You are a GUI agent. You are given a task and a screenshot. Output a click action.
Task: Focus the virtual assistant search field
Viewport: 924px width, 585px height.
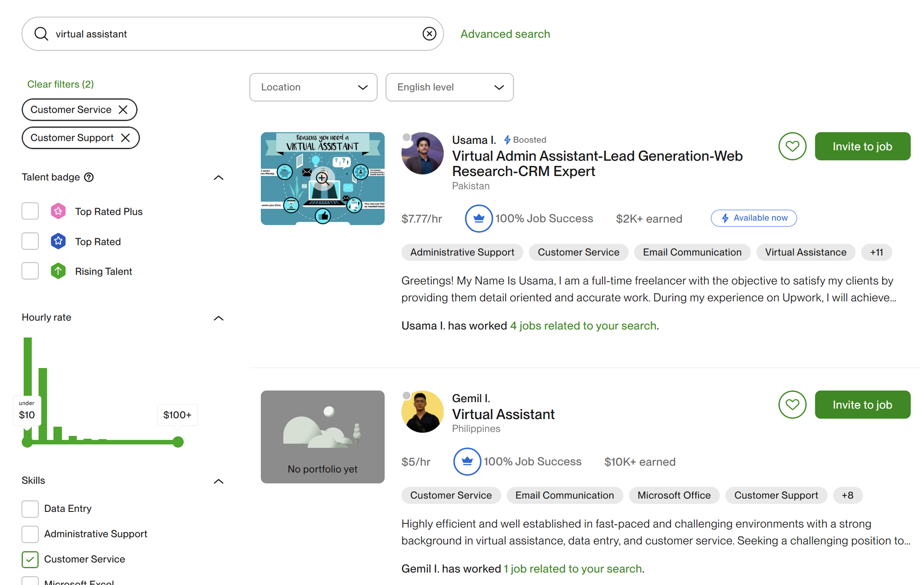tap(232, 34)
